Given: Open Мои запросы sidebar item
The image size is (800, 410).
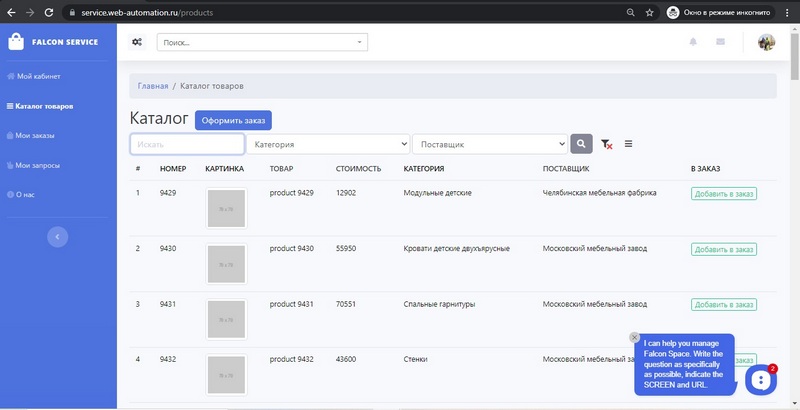Looking at the screenshot, I should click(37, 165).
